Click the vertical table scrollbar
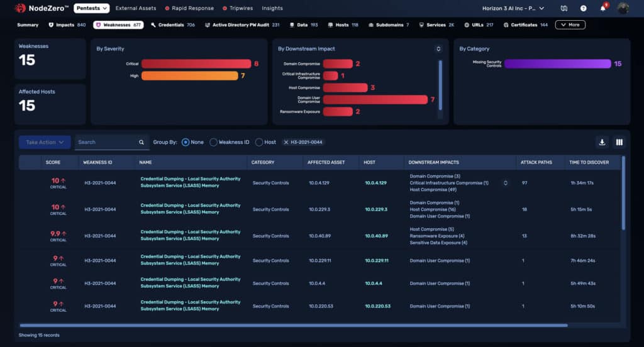Viewport: 644px width, 347px height. point(623,193)
